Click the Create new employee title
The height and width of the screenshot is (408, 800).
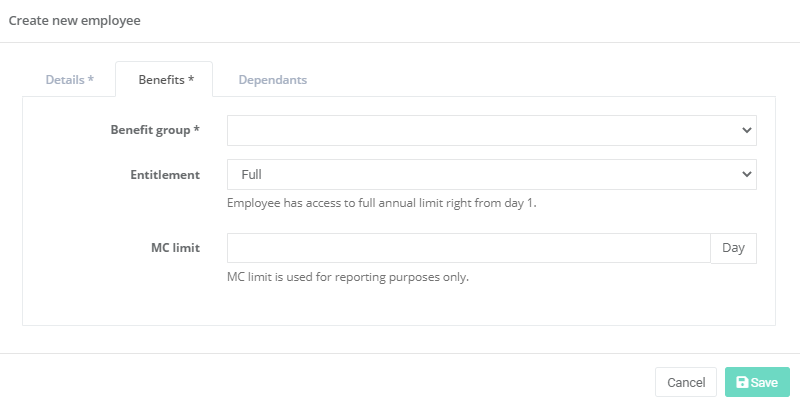point(75,20)
